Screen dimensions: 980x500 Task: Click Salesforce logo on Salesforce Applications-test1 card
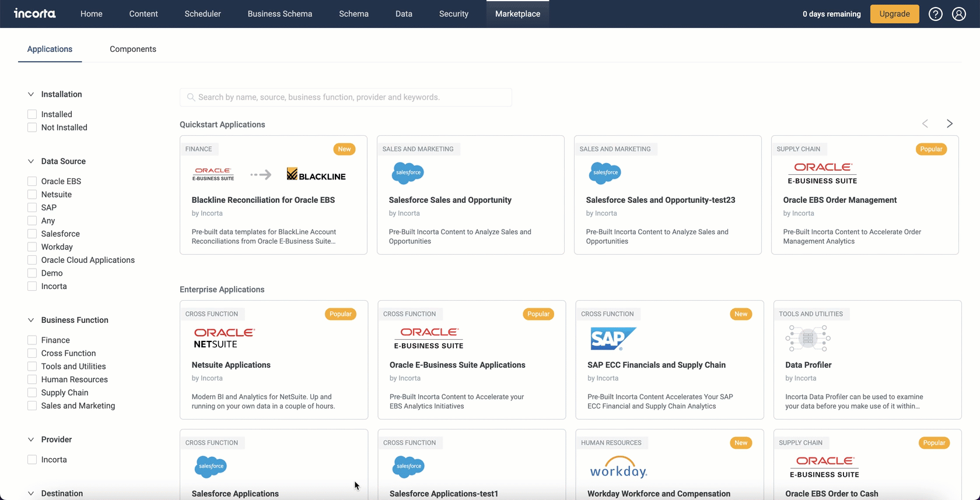(x=408, y=466)
